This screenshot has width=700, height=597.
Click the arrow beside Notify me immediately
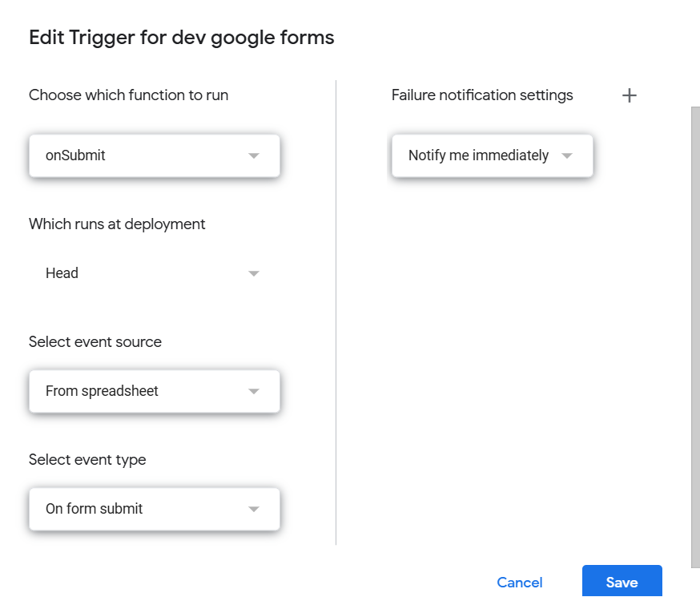pos(567,155)
